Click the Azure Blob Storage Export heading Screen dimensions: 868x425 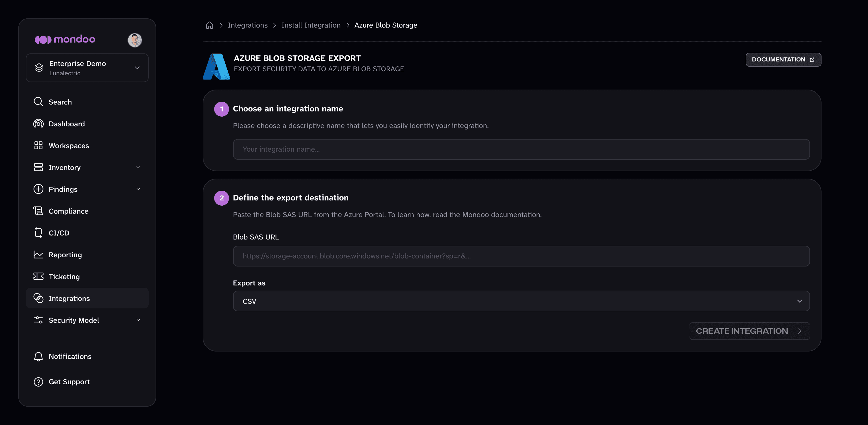297,58
